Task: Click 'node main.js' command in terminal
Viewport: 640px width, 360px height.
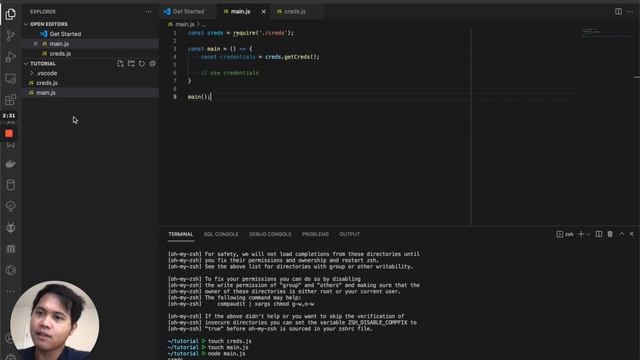Action: pyautogui.click(x=227, y=354)
